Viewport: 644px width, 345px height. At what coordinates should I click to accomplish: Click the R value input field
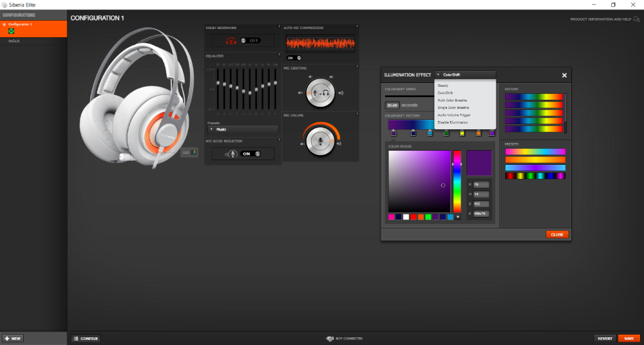point(481,185)
